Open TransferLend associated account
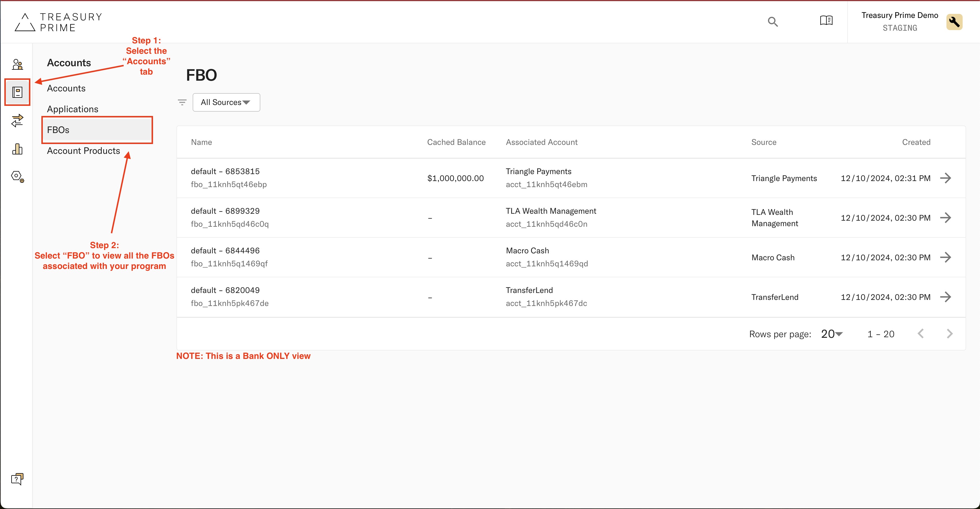This screenshot has height=509, width=980. click(x=529, y=290)
